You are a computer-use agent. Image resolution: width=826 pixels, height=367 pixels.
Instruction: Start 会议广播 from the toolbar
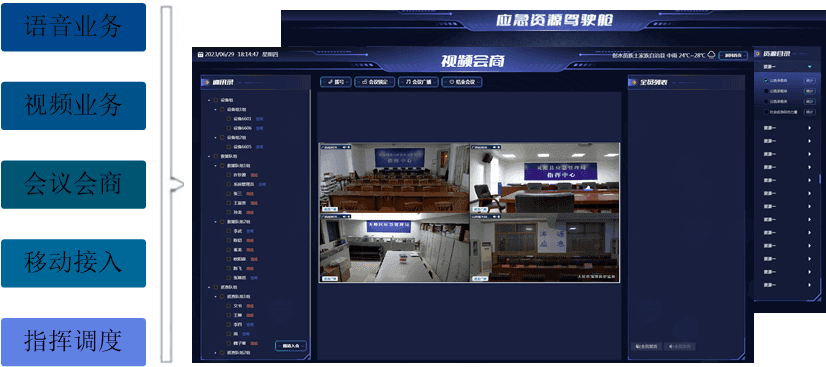tap(418, 82)
